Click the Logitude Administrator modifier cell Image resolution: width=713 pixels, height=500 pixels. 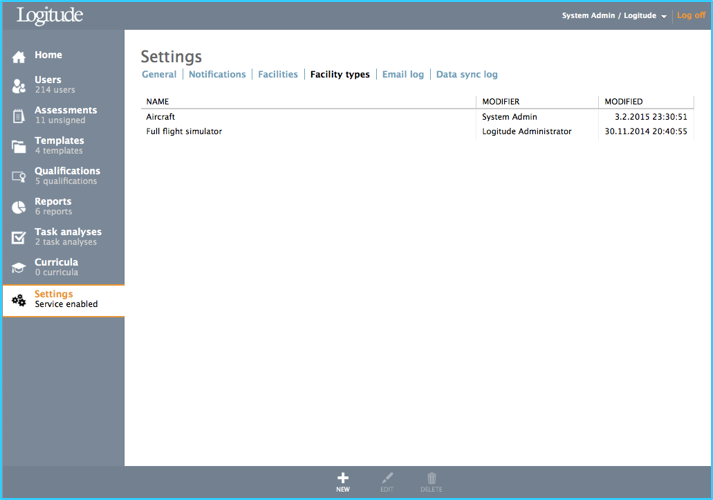pyautogui.click(x=527, y=131)
